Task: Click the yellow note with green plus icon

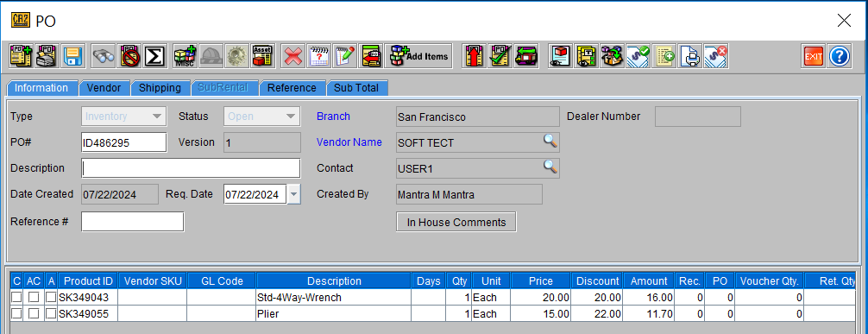Action: point(664,56)
